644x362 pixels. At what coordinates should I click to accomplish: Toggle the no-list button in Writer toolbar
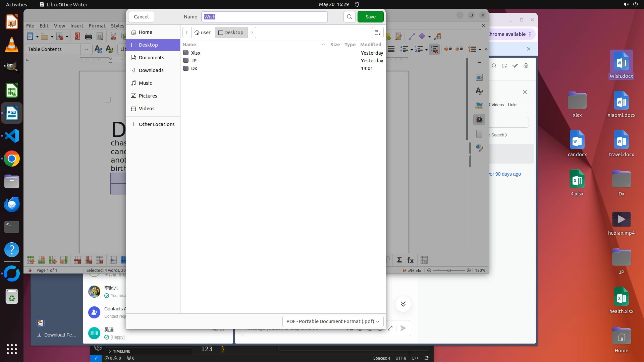pos(434,50)
